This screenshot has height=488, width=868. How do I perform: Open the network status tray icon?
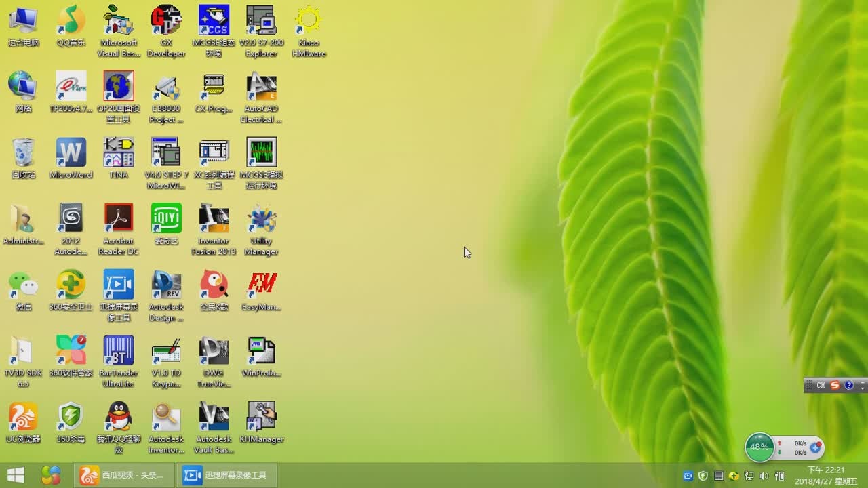[x=749, y=476]
